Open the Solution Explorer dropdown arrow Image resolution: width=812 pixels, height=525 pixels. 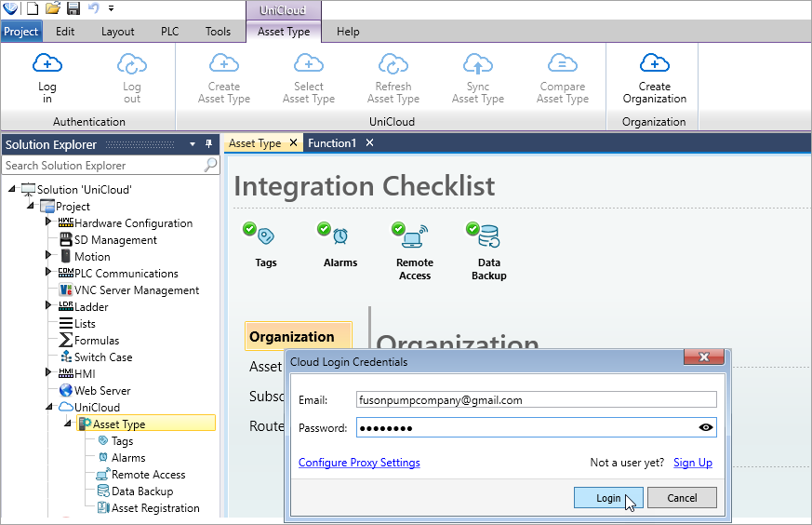tap(193, 144)
